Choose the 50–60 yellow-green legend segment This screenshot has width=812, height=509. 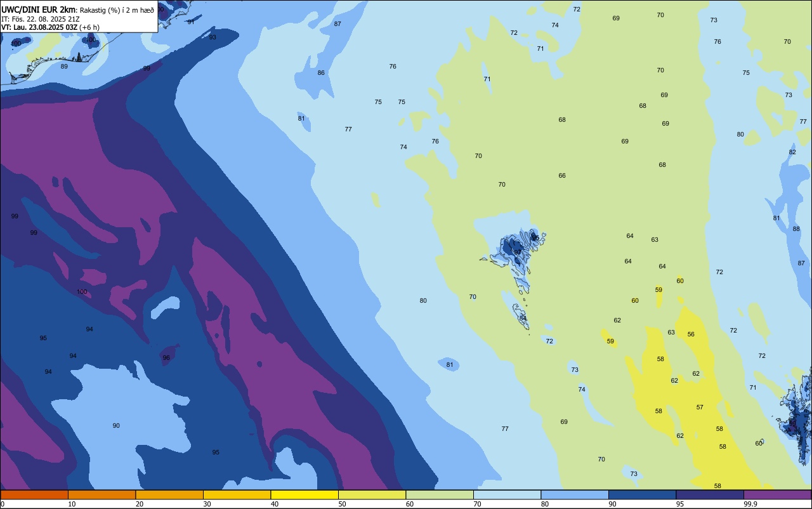[x=372, y=494]
